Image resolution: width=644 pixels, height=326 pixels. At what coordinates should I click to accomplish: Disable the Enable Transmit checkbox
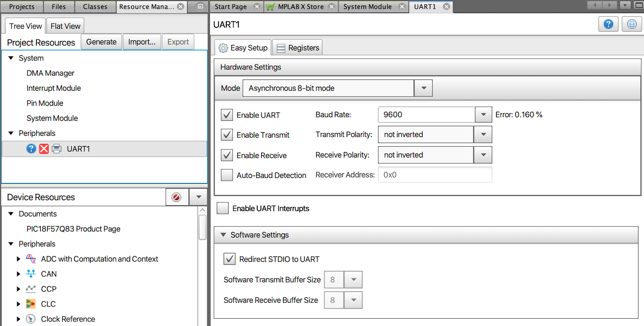point(227,135)
